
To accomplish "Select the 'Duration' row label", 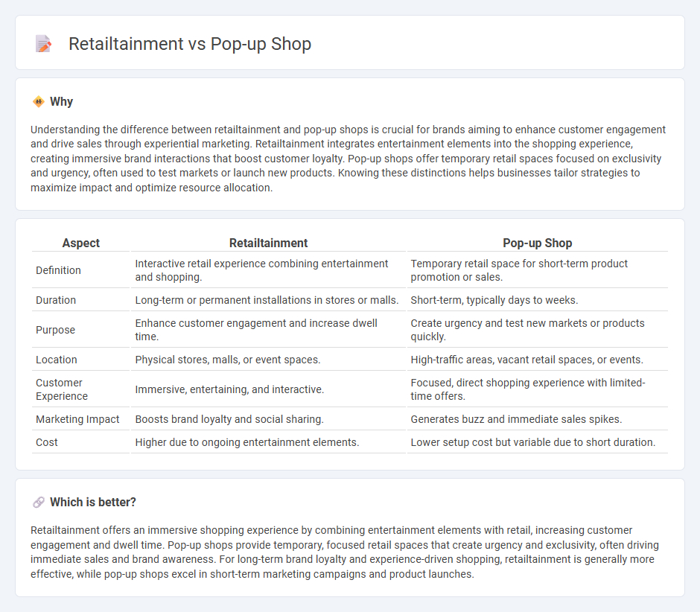I will [56, 300].
